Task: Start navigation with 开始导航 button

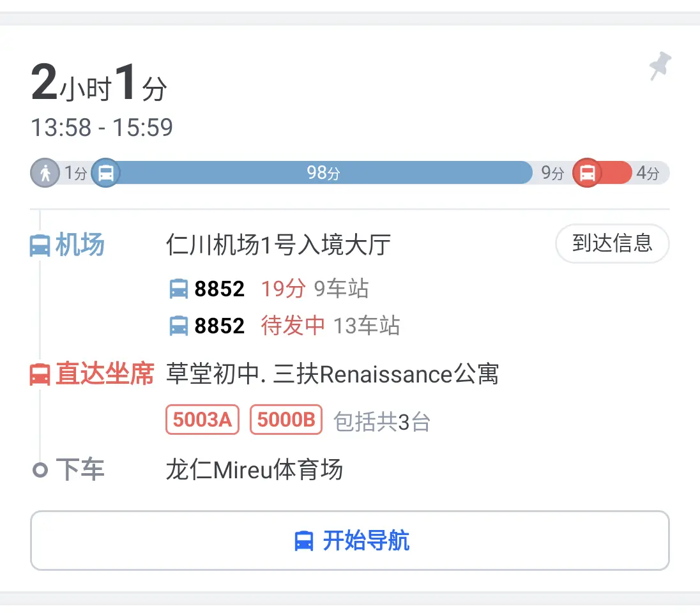Action: pos(349,540)
